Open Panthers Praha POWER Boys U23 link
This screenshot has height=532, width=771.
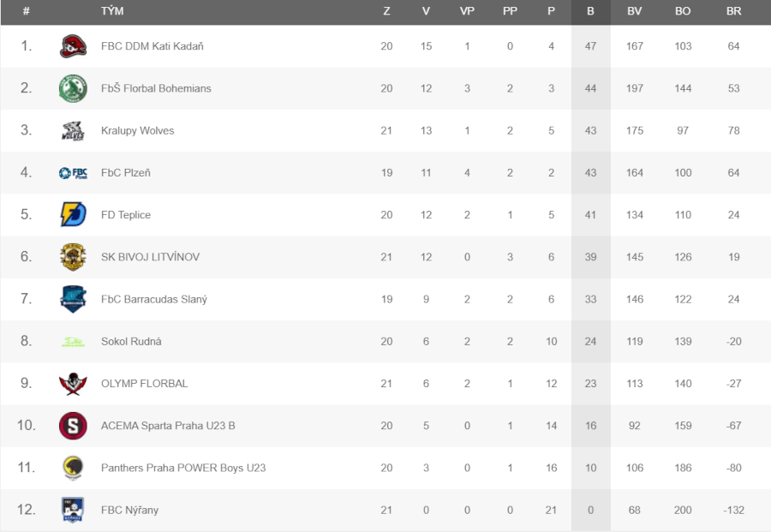(x=183, y=468)
